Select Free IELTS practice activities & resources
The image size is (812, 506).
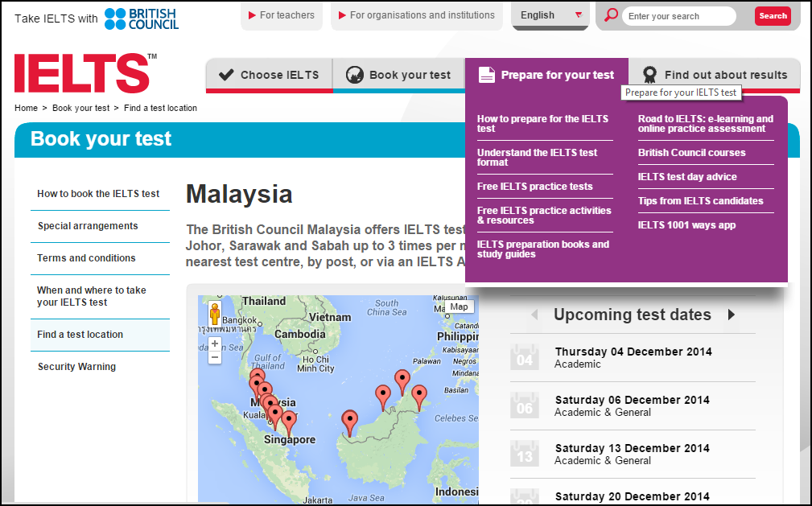pos(544,216)
